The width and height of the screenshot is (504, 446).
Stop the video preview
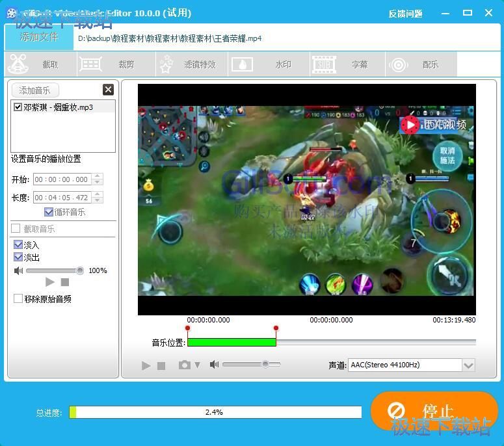[x=161, y=365]
